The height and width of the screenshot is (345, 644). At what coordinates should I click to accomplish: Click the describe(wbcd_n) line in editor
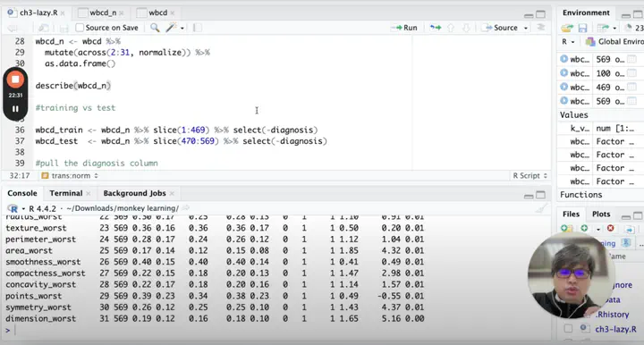tap(73, 86)
